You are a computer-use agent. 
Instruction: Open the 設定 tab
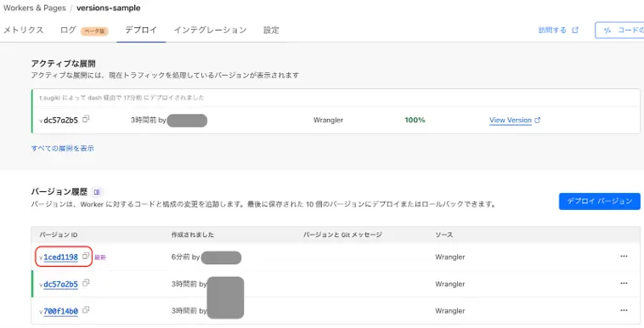pos(271,30)
